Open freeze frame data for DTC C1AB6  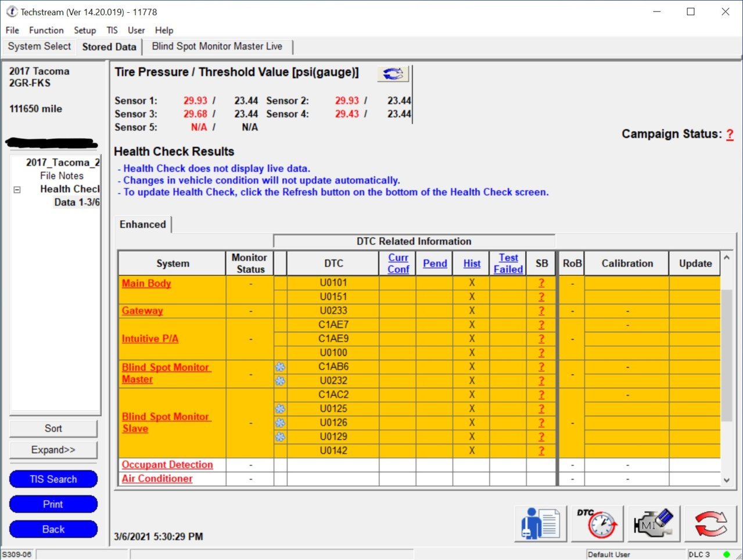click(x=280, y=367)
